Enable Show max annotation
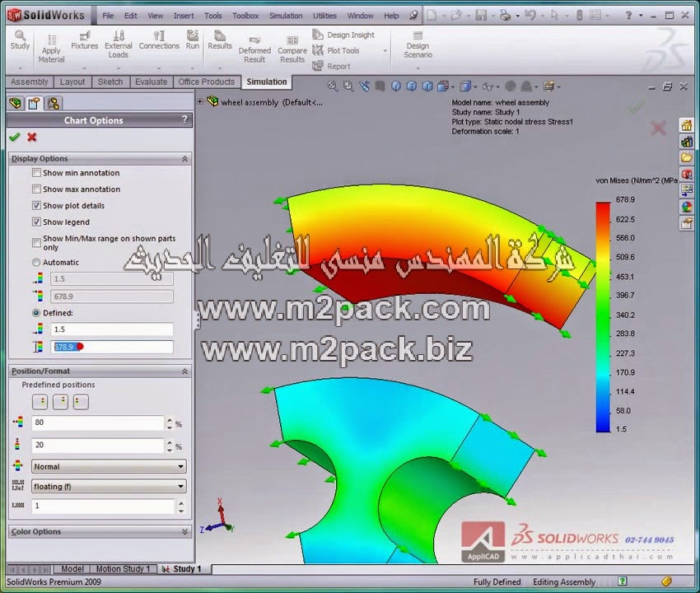 (x=36, y=189)
